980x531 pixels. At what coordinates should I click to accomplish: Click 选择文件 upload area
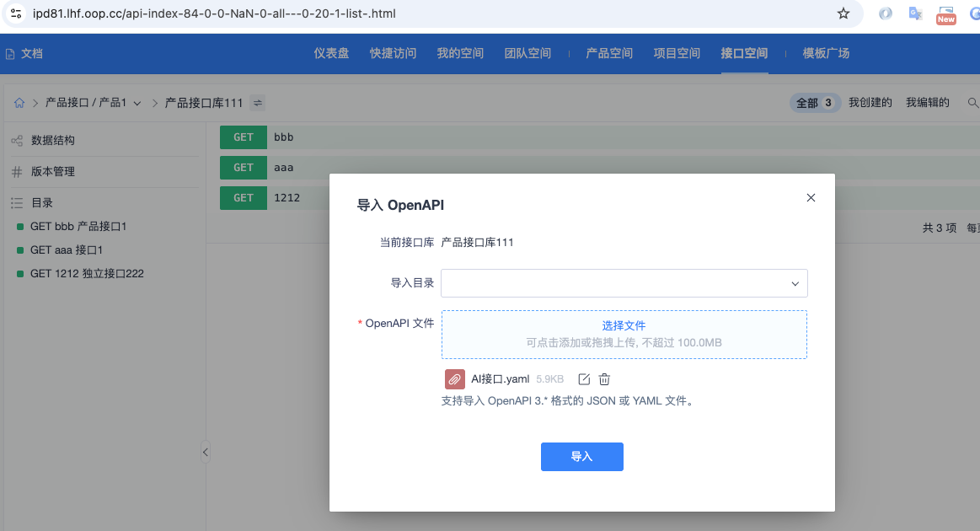point(624,334)
